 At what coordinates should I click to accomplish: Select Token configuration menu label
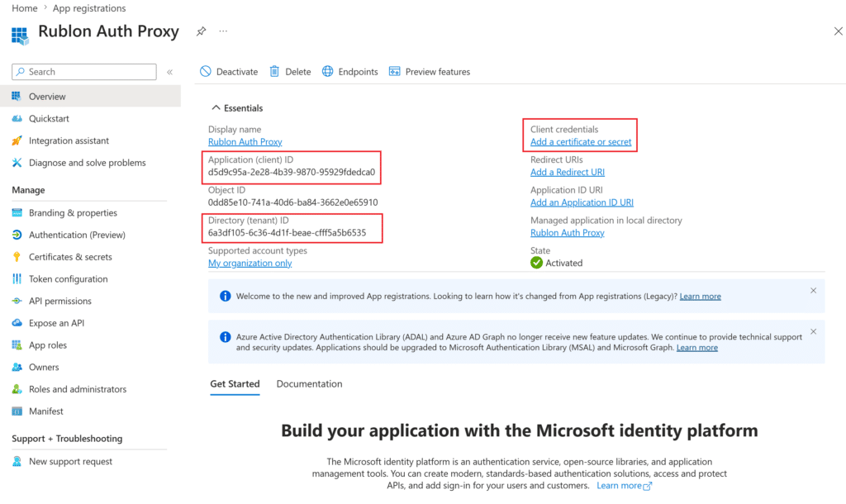(69, 279)
